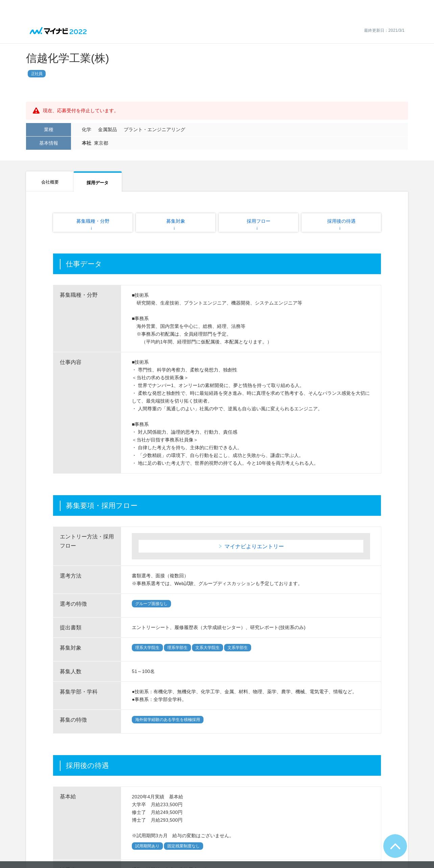Click the 大学卒 月給233,500円 line
434x868 pixels.
point(157,804)
